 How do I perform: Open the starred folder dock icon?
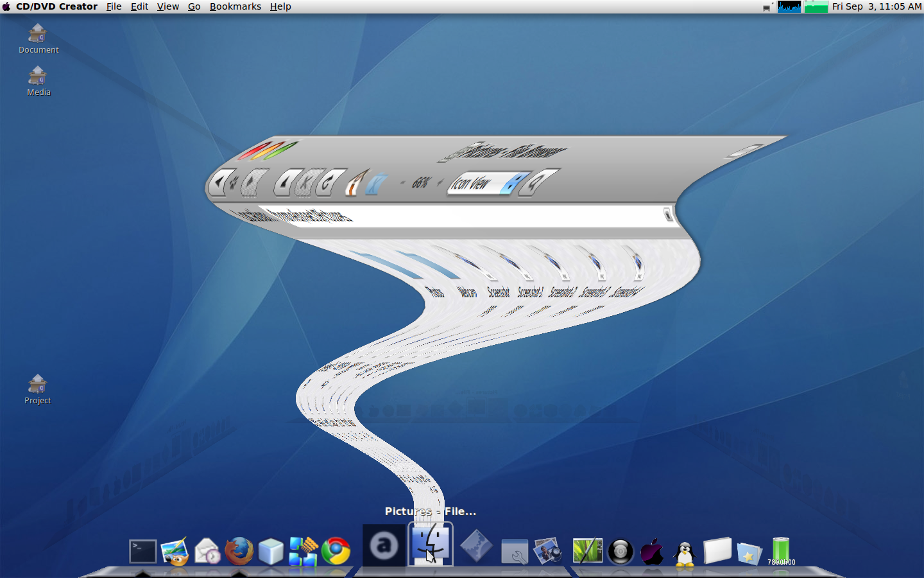click(749, 552)
